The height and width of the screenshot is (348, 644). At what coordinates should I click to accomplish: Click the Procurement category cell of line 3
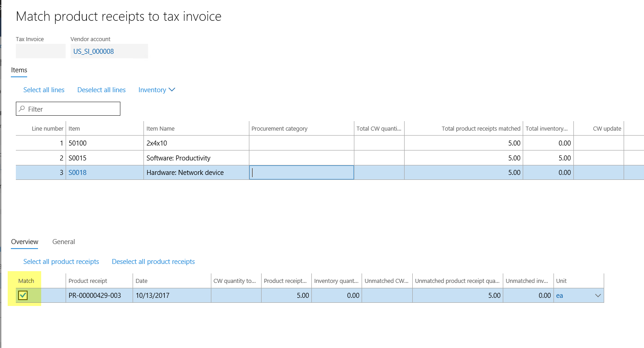[x=301, y=172]
